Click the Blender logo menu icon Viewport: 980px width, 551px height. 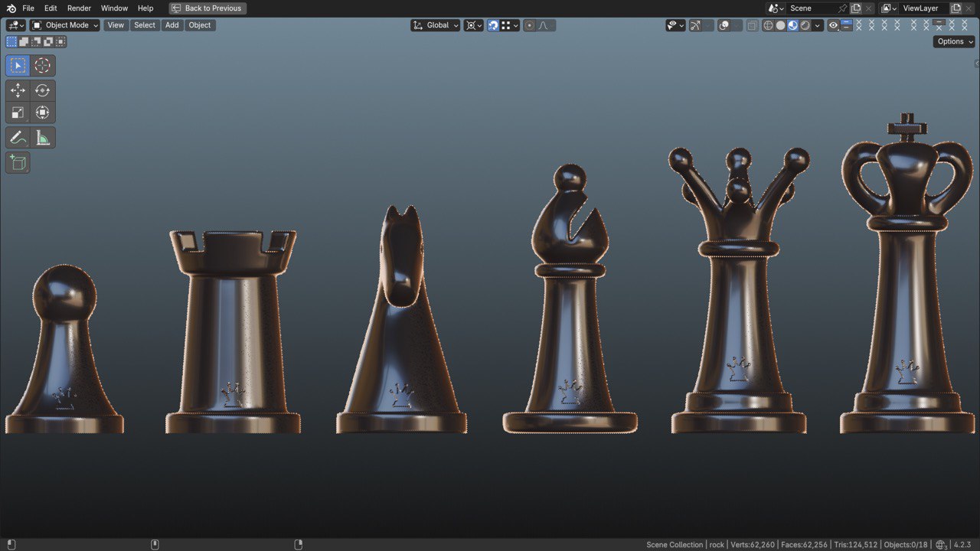tap(11, 8)
